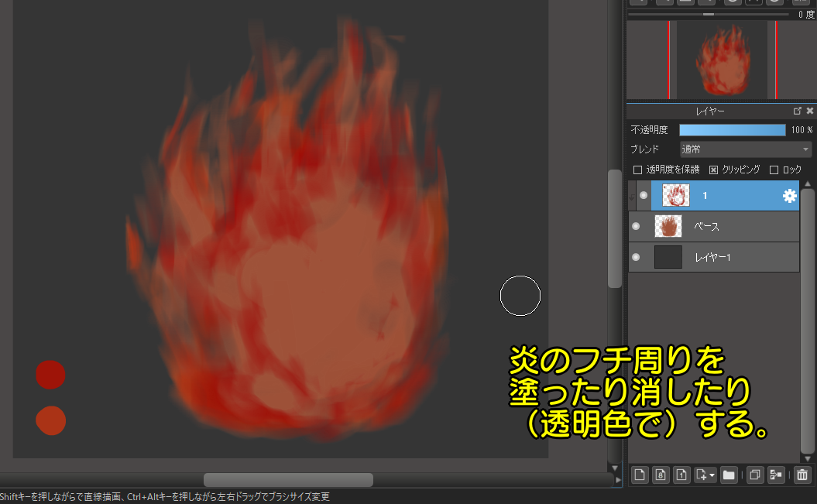Adjust the 不透明度 opacity slider

pyautogui.click(x=732, y=130)
